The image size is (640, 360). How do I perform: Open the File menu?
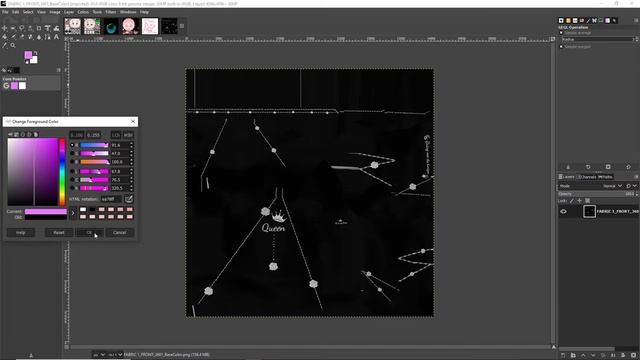[5, 12]
